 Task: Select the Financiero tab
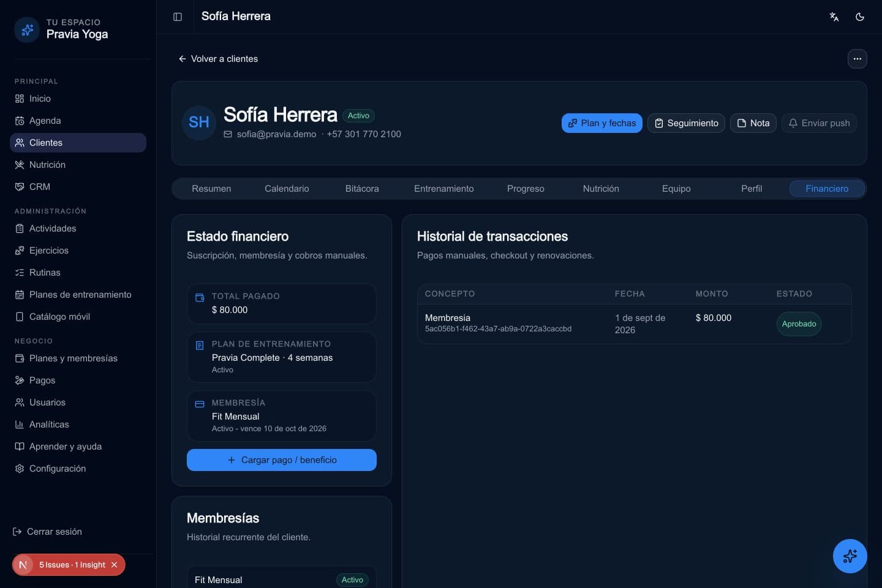(x=827, y=189)
